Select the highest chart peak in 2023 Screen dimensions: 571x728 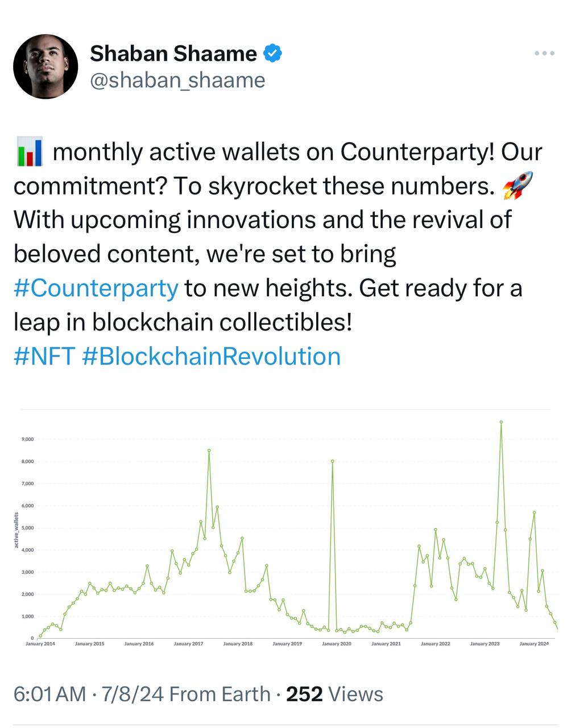[x=501, y=422]
